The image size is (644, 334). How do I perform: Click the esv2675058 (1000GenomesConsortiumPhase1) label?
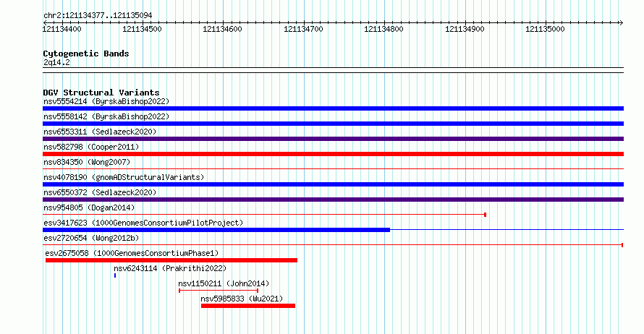132,253
